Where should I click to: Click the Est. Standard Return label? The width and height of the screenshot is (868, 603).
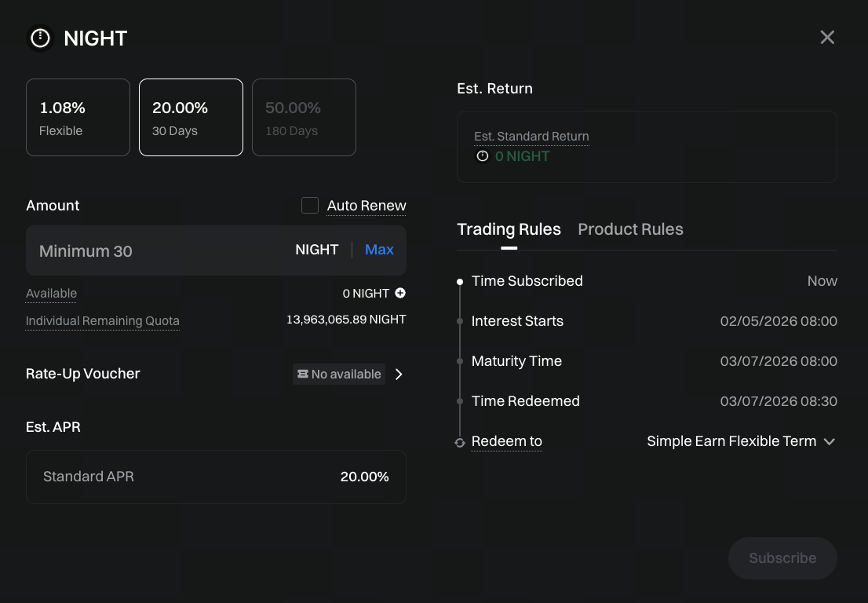click(x=531, y=137)
